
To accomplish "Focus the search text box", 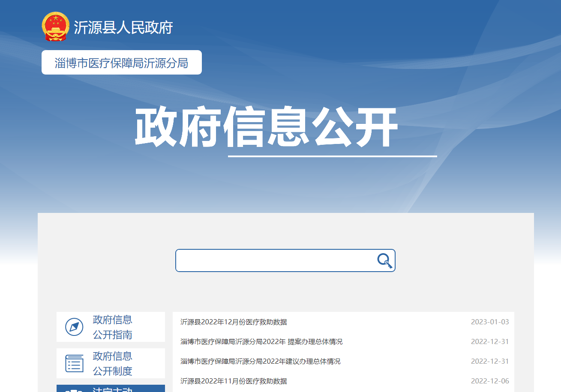I will tap(274, 260).
